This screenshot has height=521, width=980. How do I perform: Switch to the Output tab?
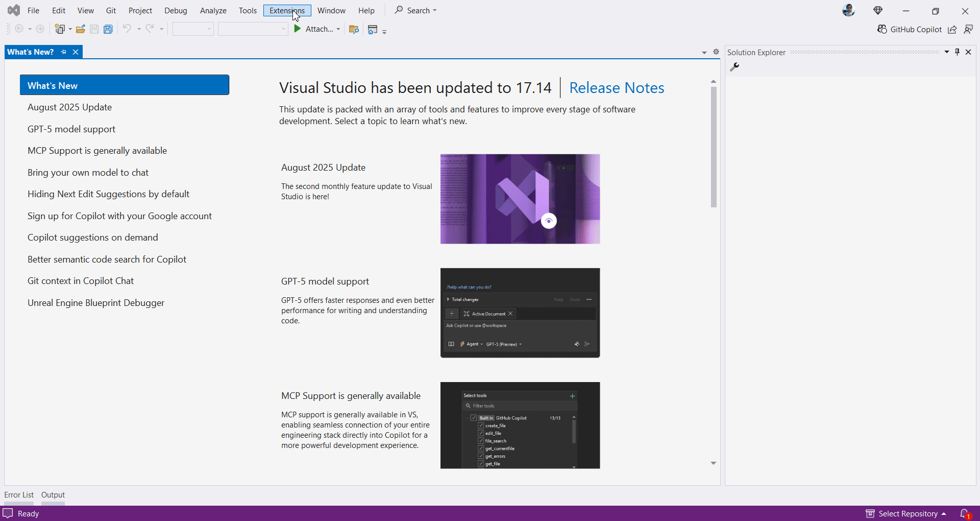[53, 494]
